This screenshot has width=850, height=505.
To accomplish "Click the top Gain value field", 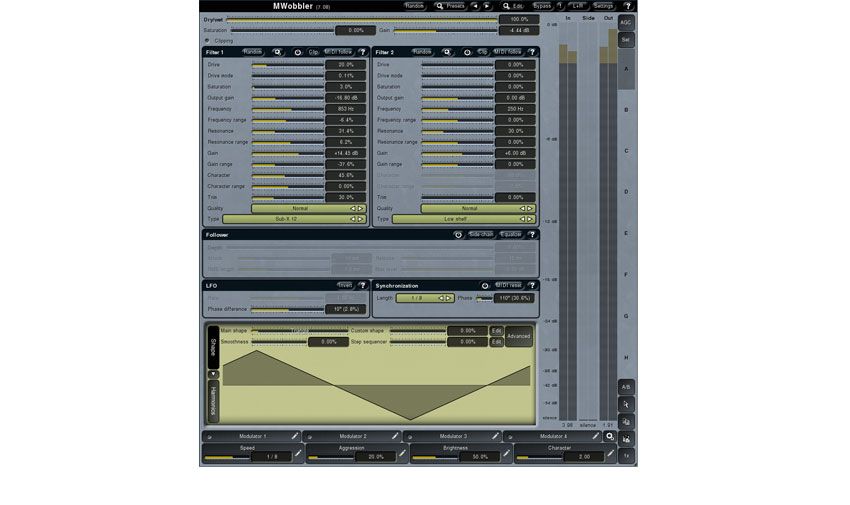I will click(x=519, y=30).
